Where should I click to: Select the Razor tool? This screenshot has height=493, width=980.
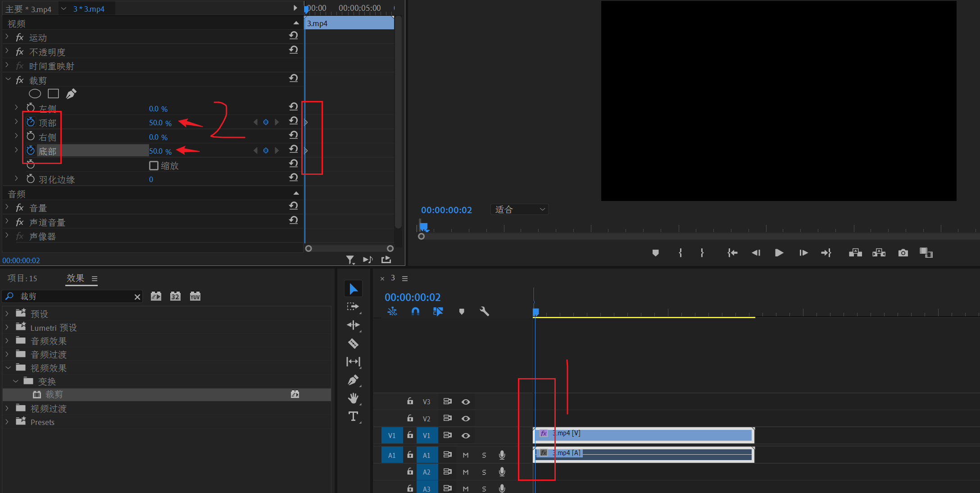click(353, 343)
